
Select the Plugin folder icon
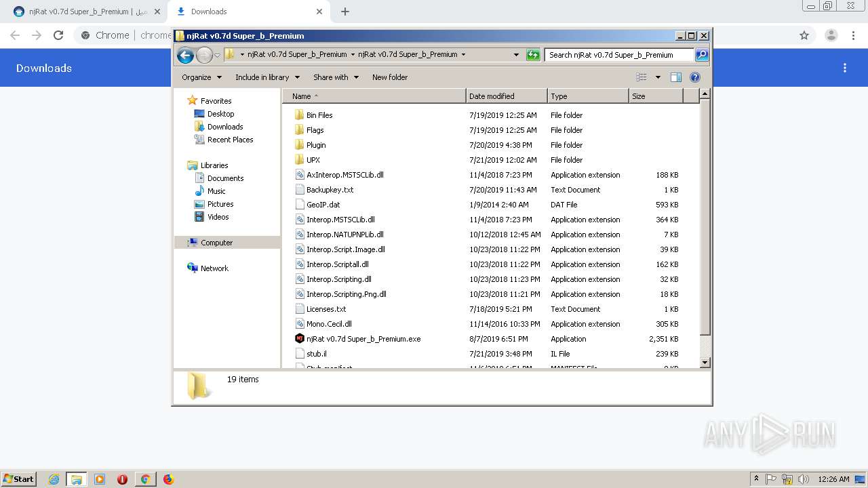300,145
